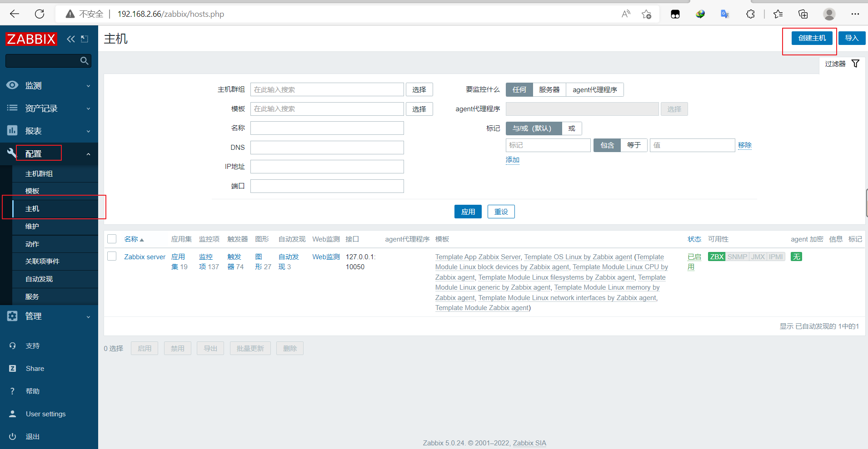Open the Zabbix server host link
Image resolution: width=868 pixels, height=449 pixels.
[x=145, y=257]
